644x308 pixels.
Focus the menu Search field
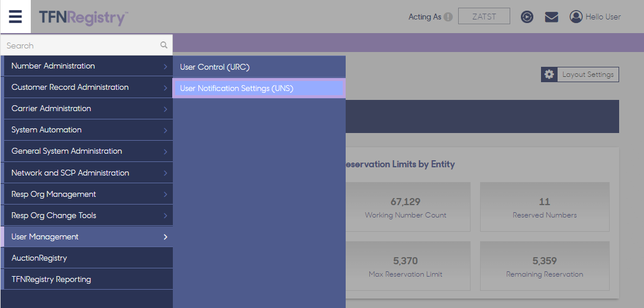[x=86, y=45]
